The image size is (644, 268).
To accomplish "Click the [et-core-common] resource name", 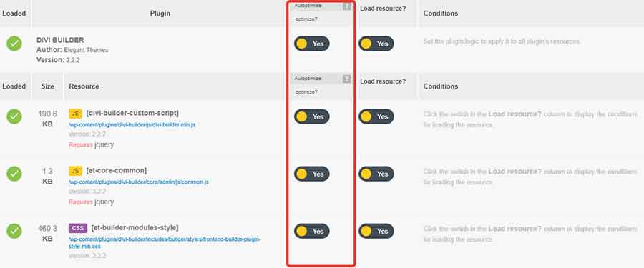I will pos(116,170).
